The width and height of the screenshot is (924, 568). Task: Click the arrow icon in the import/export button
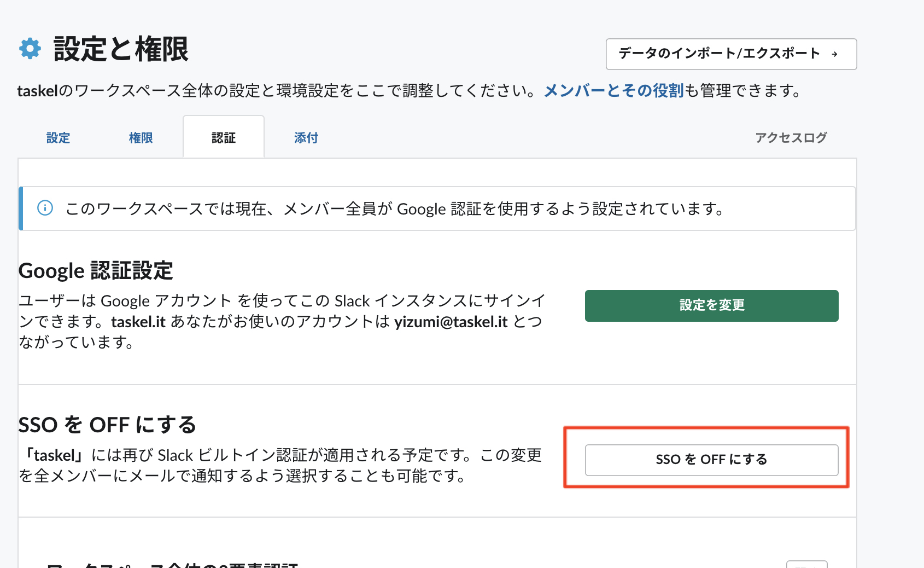(834, 54)
